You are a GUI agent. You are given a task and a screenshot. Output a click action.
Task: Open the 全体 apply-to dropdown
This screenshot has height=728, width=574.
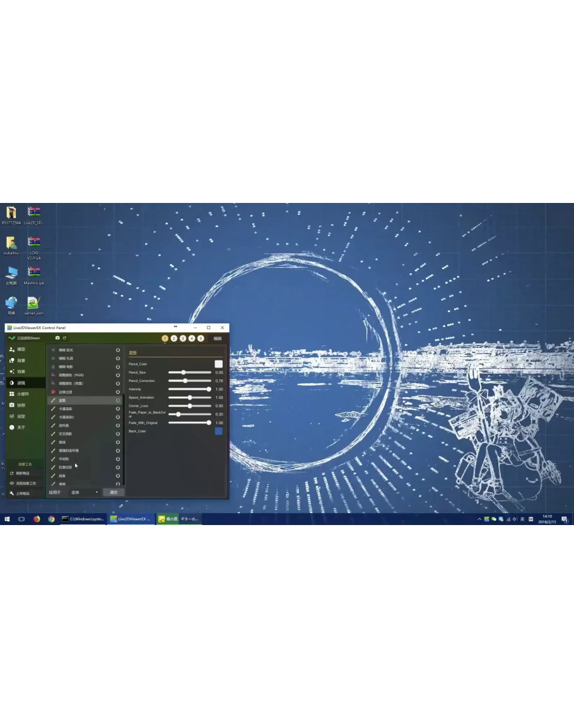point(85,492)
